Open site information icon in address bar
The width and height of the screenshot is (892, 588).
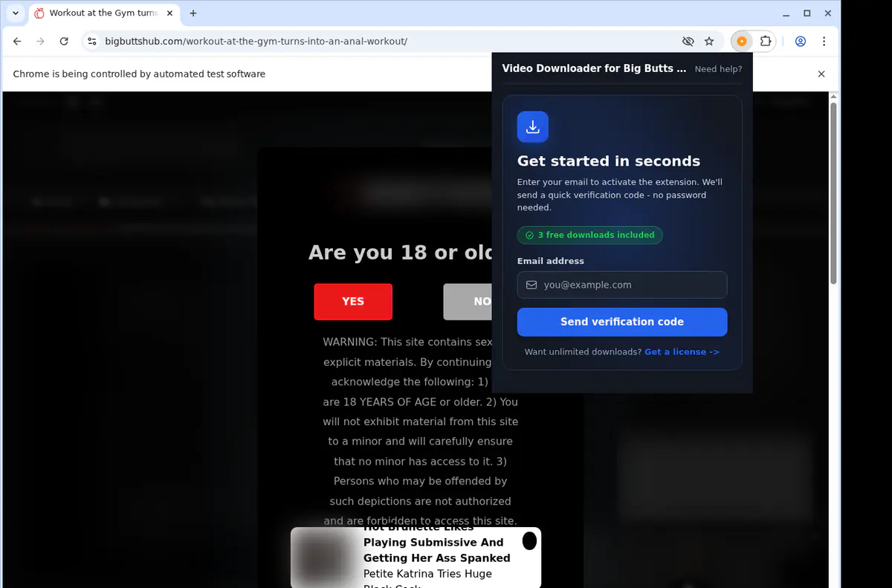pos(91,42)
